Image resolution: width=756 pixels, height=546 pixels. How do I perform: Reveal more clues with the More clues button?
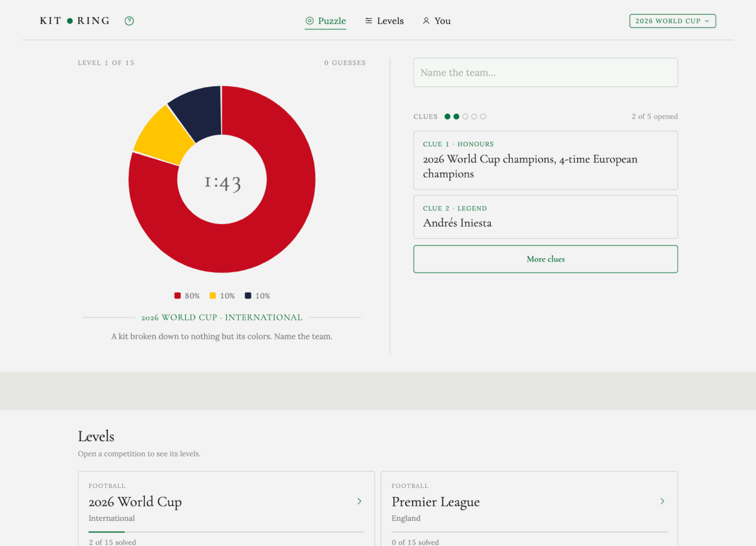tap(546, 259)
